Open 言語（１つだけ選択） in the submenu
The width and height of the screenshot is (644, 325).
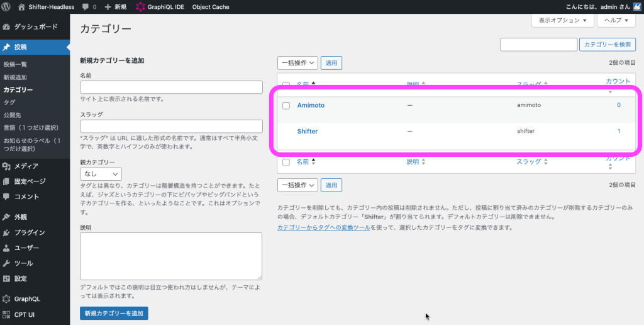[31, 128]
